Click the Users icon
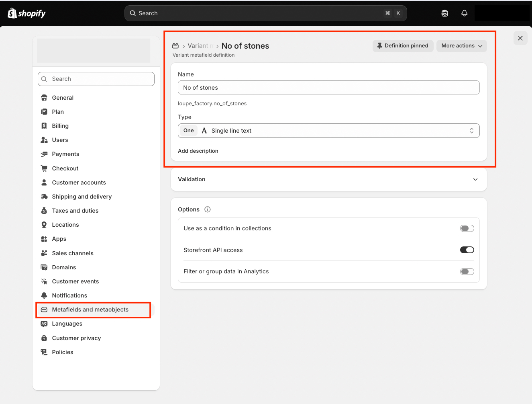Image resolution: width=532 pixels, height=404 pixels. 44,140
